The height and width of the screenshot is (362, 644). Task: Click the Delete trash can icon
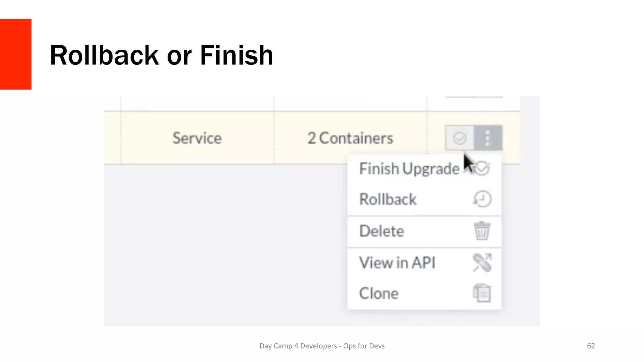(x=482, y=231)
